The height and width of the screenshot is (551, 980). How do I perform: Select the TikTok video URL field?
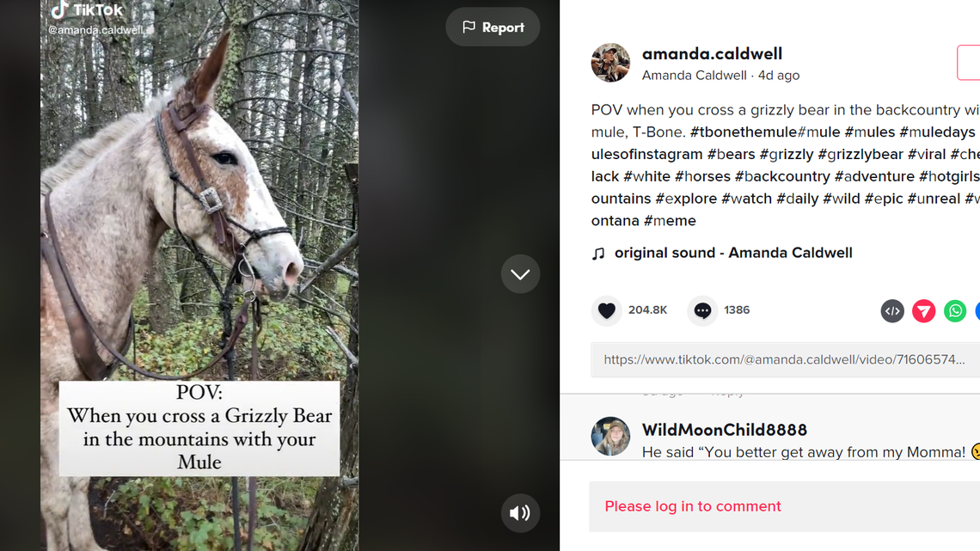(x=783, y=359)
